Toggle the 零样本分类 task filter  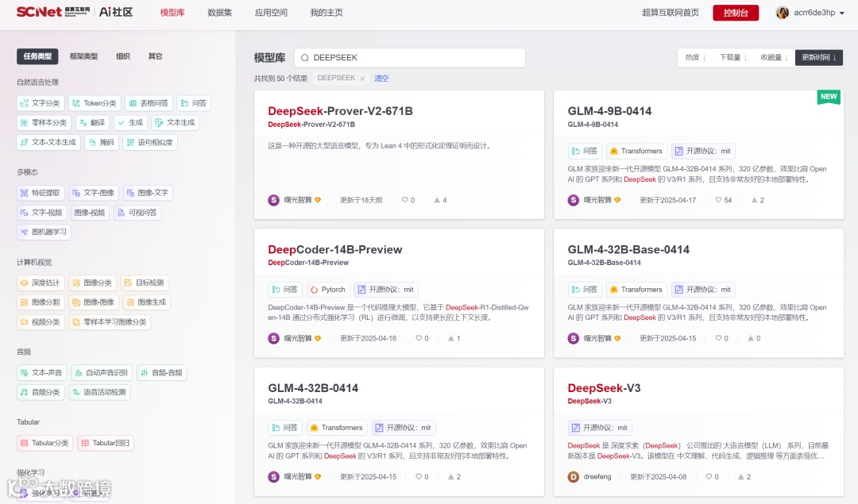tap(44, 123)
